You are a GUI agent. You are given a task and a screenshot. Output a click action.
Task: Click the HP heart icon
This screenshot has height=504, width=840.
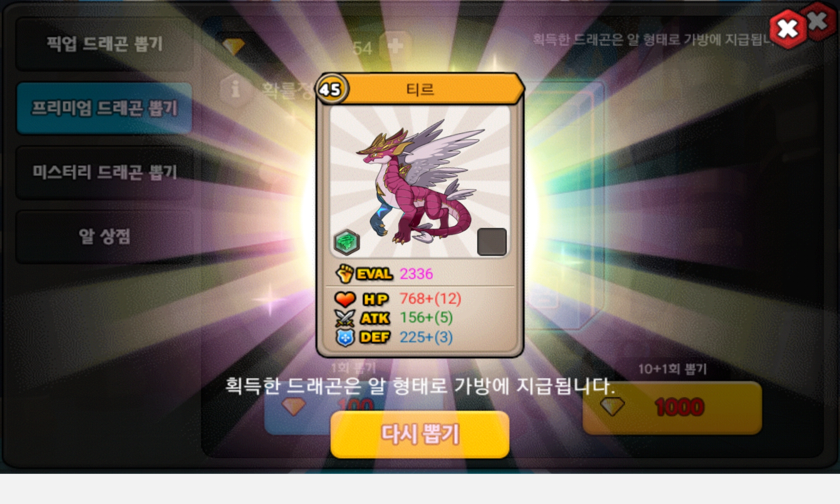tap(345, 299)
